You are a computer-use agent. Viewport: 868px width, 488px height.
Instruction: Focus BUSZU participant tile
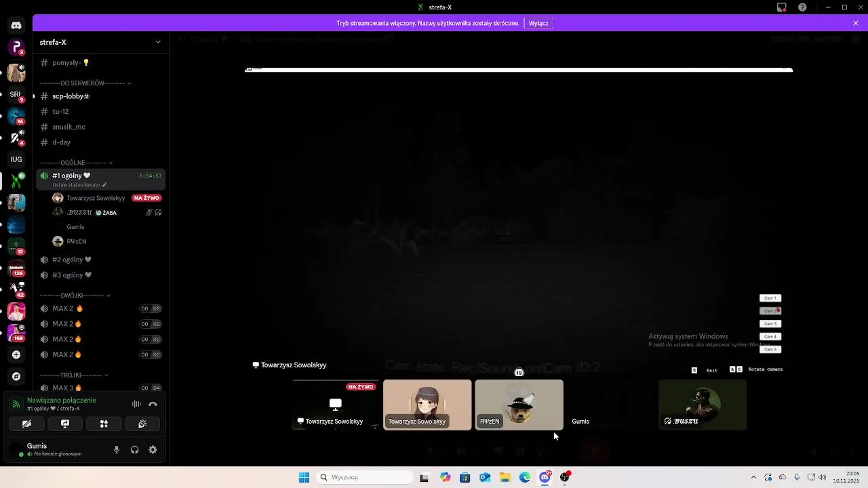click(x=703, y=405)
